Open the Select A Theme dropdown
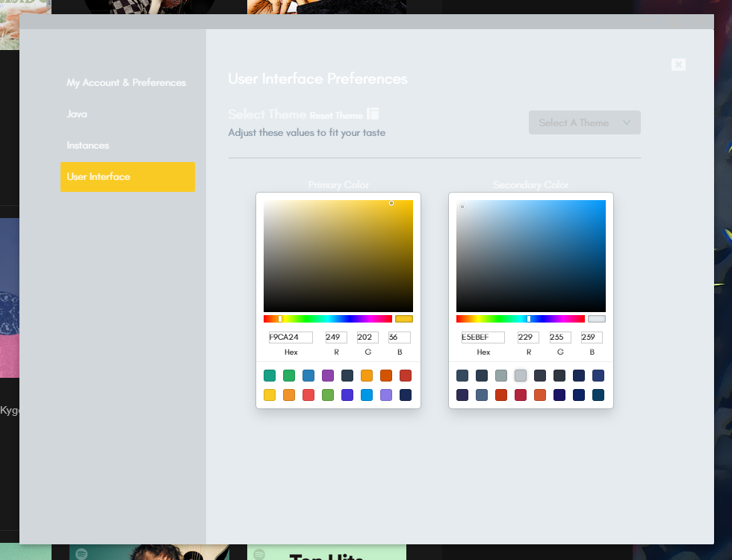The image size is (732, 560). click(x=584, y=122)
